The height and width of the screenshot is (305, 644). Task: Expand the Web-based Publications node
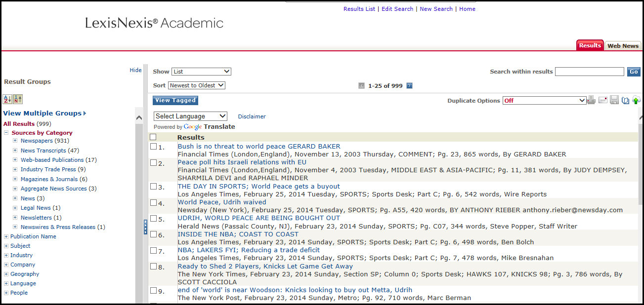[15, 160]
